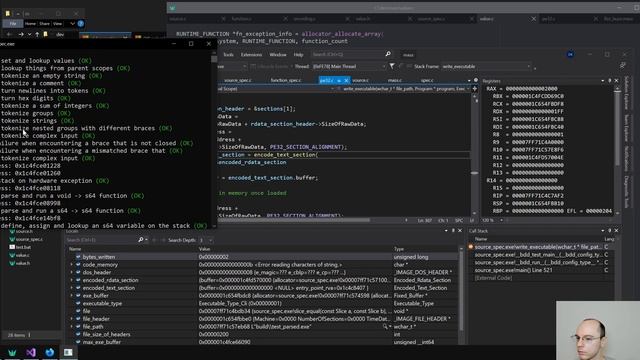Open the editor tab overflow dropdown arrow

pos(469,81)
